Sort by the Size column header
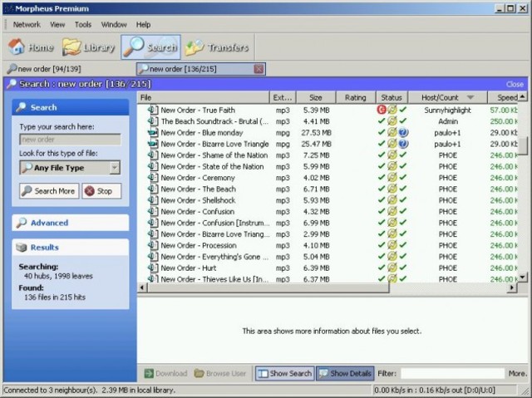 coord(316,98)
